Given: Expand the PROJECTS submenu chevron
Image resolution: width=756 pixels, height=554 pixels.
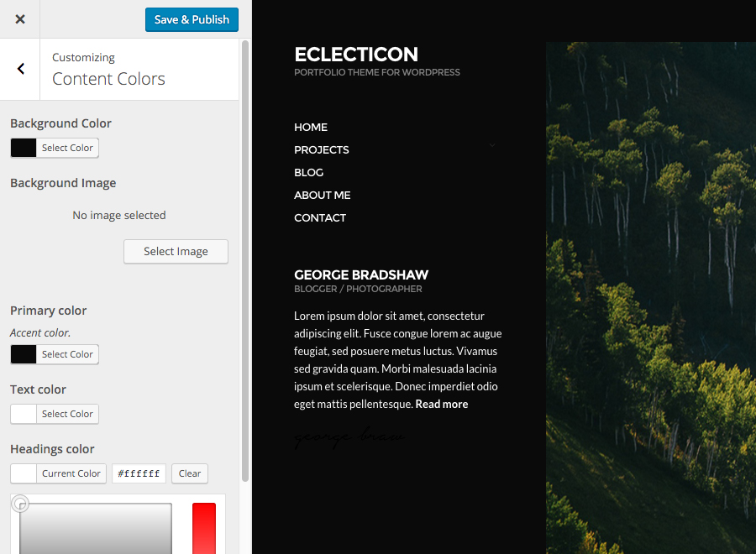Looking at the screenshot, I should pos(491,144).
